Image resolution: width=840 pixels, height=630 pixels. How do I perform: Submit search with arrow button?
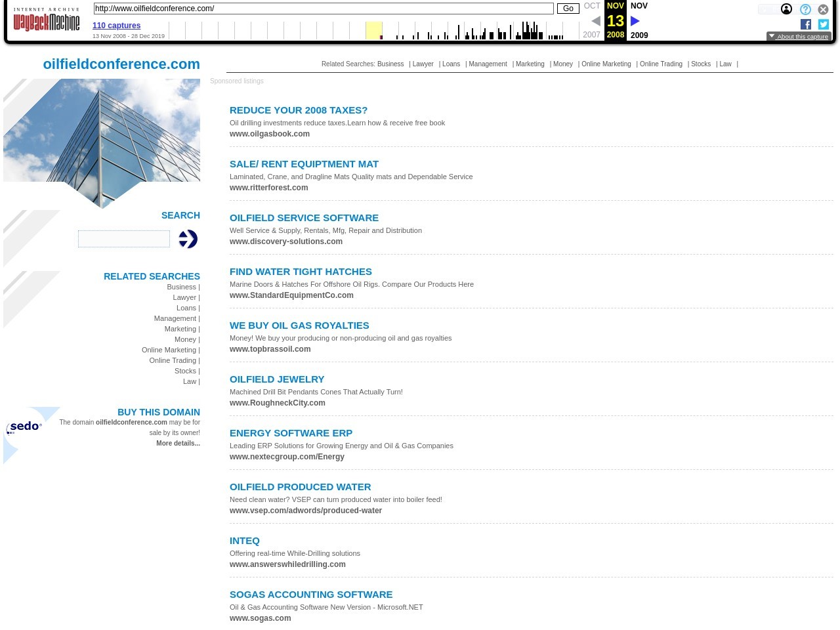(188, 239)
